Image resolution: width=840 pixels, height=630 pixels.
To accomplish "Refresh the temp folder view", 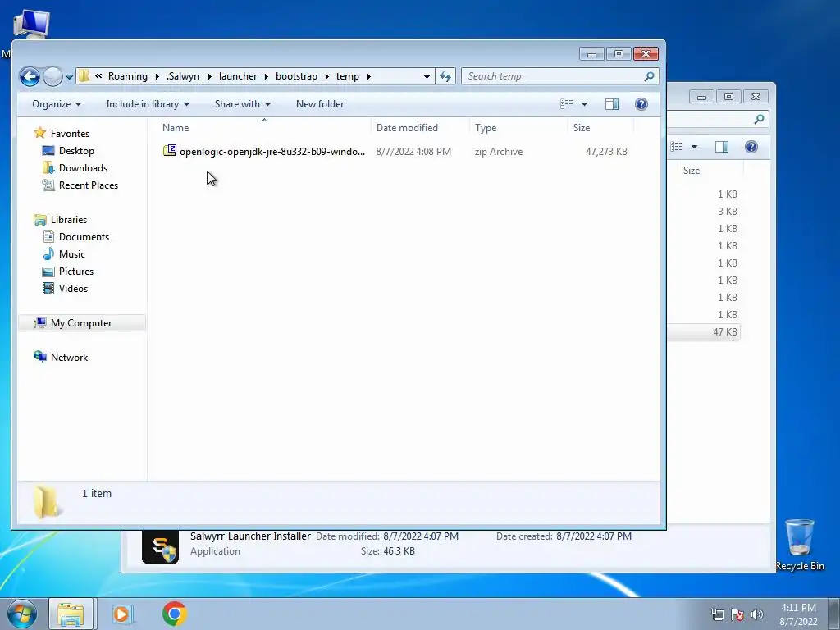I will coord(445,76).
